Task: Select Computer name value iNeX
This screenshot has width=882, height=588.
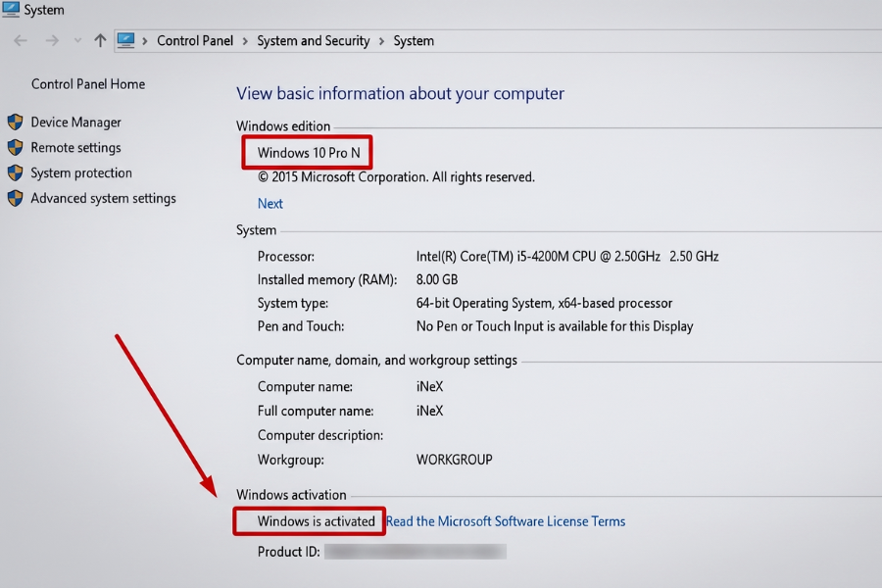Action: pos(430,386)
